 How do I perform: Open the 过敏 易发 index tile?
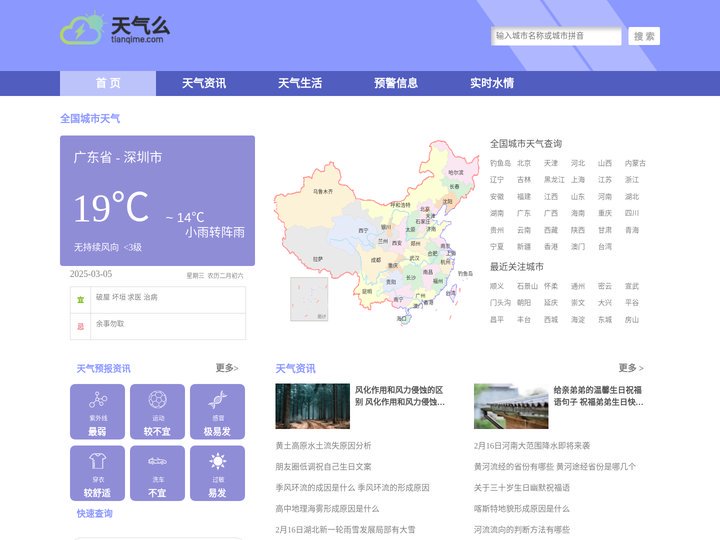click(x=217, y=473)
